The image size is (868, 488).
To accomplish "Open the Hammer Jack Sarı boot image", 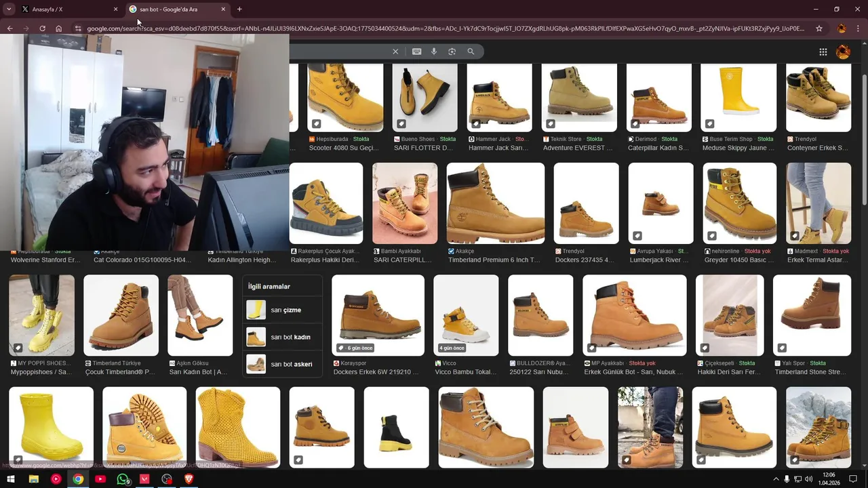I will click(x=500, y=97).
